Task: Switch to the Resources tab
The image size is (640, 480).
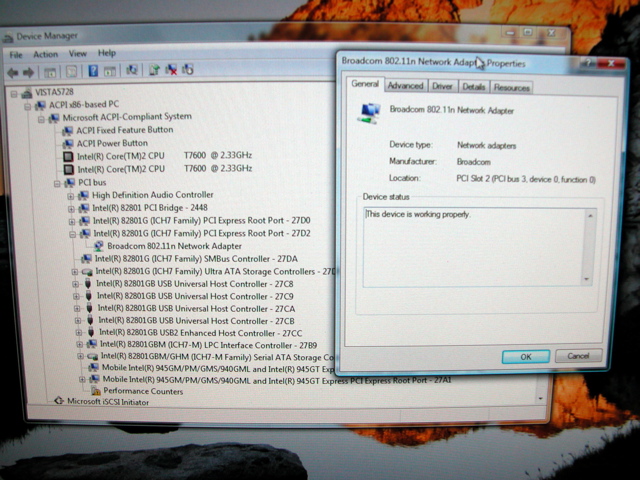Action: point(511,87)
